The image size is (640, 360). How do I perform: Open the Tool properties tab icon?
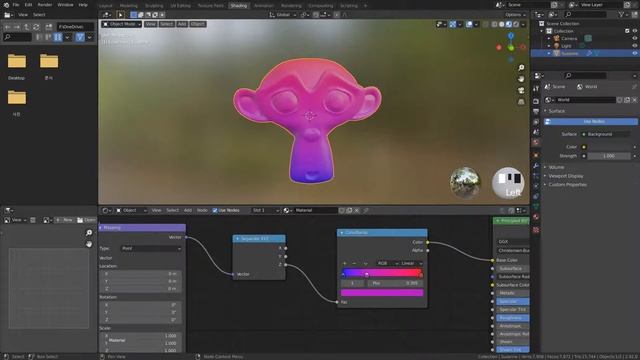(x=536, y=89)
